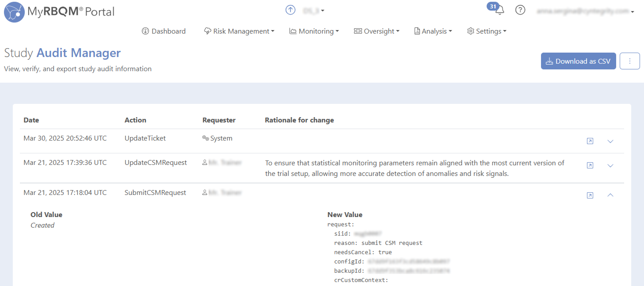Open the user account email dropdown

(585, 11)
